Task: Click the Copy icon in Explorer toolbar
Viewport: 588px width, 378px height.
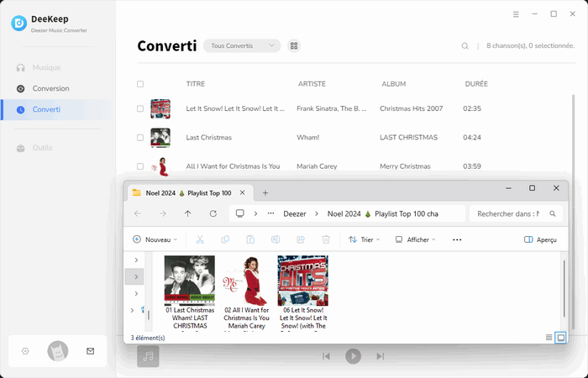Action: [x=225, y=239]
